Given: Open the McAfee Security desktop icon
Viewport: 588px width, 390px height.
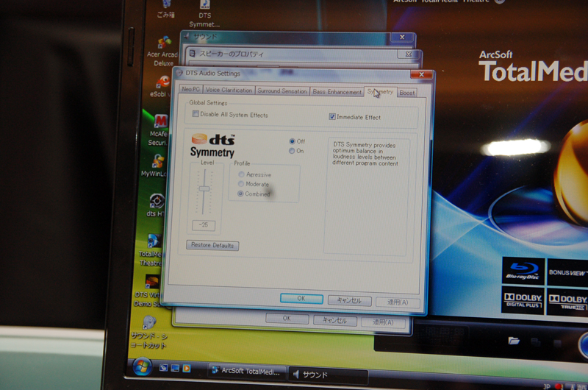Looking at the screenshot, I should click(x=158, y=130).
